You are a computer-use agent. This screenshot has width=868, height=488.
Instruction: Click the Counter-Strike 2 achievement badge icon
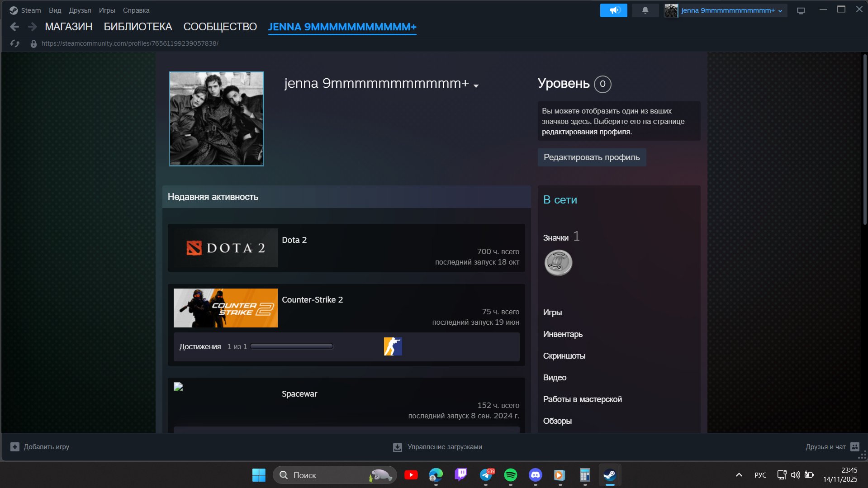pos(393,346)
